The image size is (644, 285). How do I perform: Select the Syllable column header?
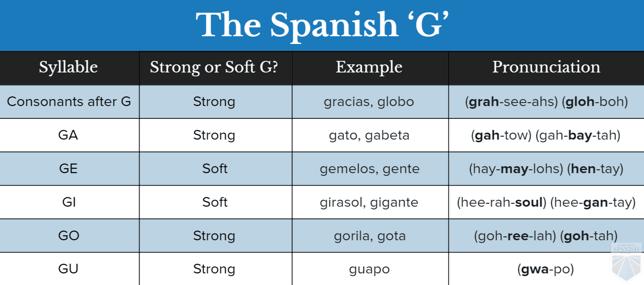68,67
